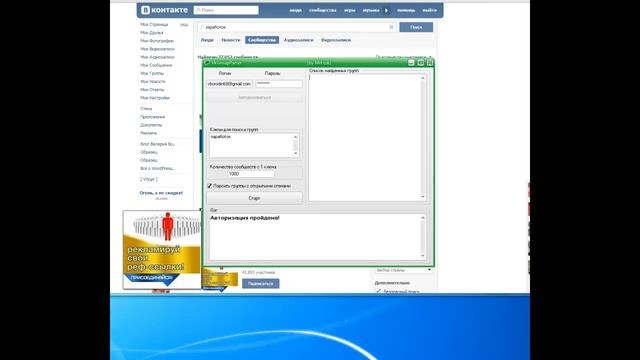The image size is (640, 360).
Task: Open Мои Фотографии in left sidebar
Action: click(157, 41)
